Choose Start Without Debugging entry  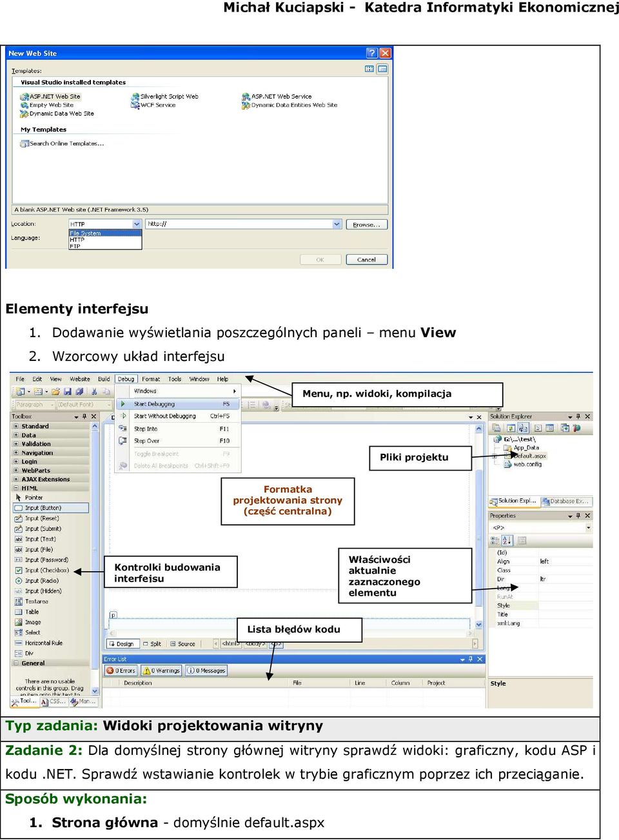(x=177, y=416)
